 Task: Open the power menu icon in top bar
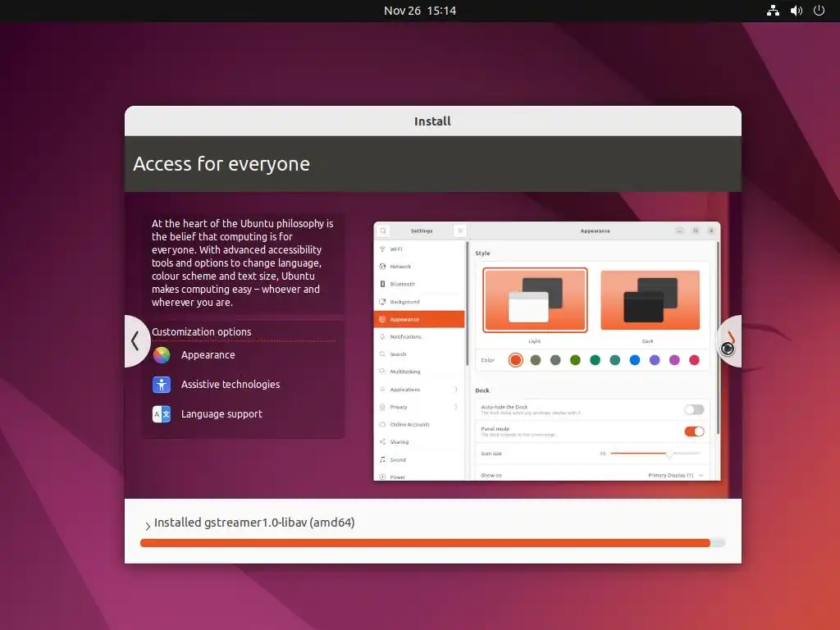point(819,11)
